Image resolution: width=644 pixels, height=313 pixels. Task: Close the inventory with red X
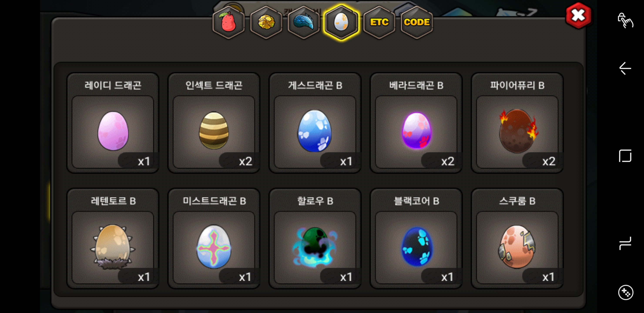(578, 15)
